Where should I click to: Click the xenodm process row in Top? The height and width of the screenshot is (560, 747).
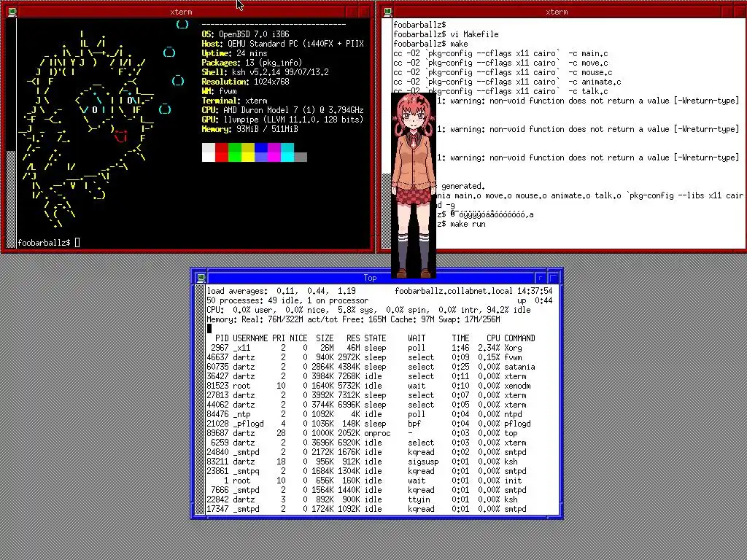(x=371, y=386)
